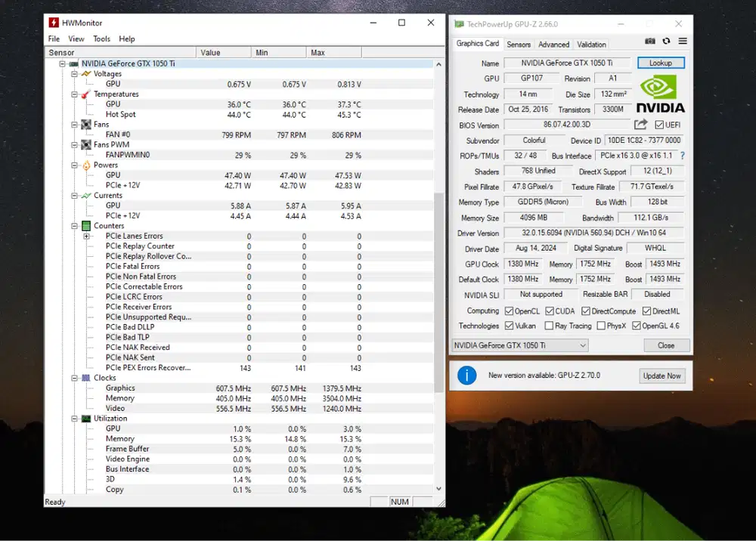The width and height of the screenshot is (756, 541).
Task: Click the GPU-Z refresh icon
Action: click(x=666, y=42)
